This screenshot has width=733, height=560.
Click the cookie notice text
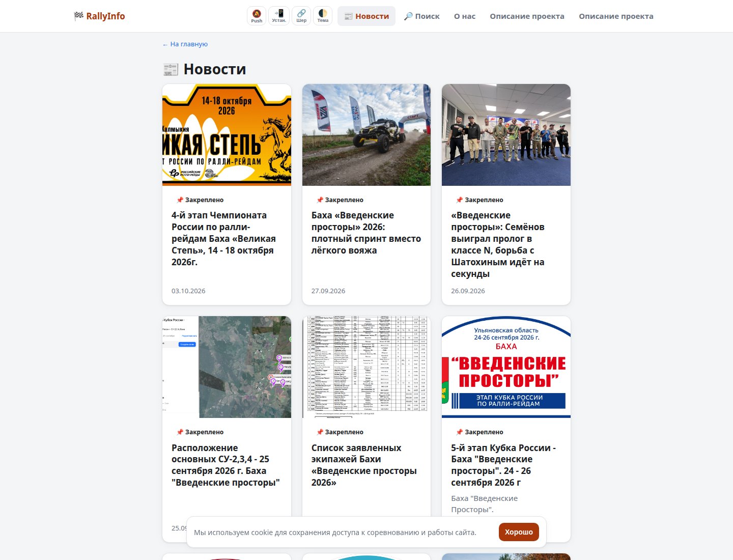coord(335,533)
